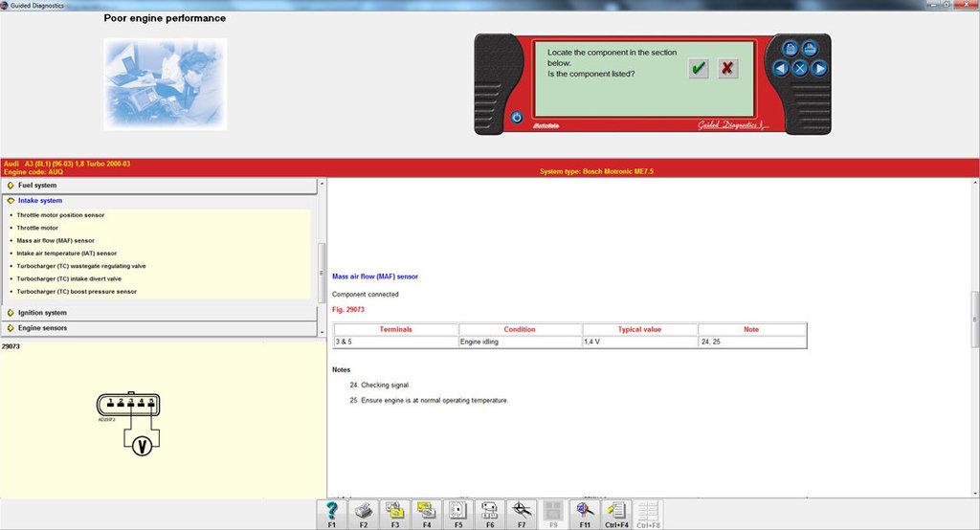Click the component list vertical scrollbar
This screenshot has height=530, width=980.
pos(322,273)
